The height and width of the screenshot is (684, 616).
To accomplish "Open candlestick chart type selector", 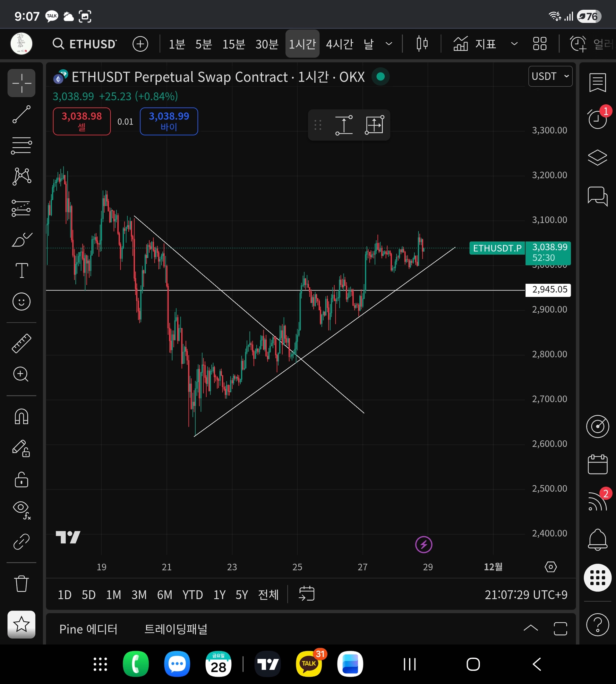I will (422, 44).
